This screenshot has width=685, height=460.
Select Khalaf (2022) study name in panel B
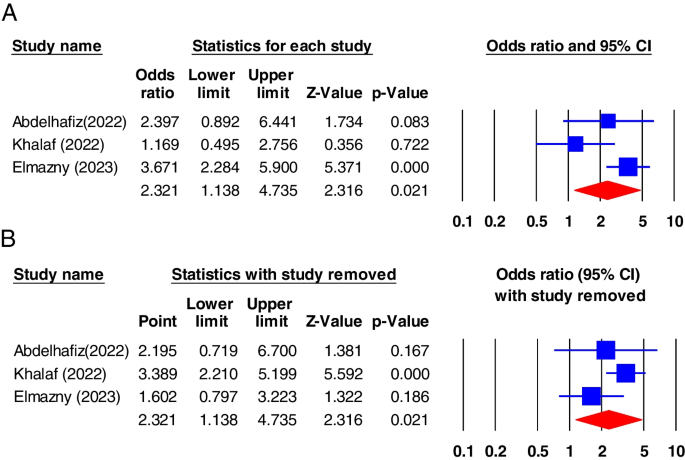(56, 373)
